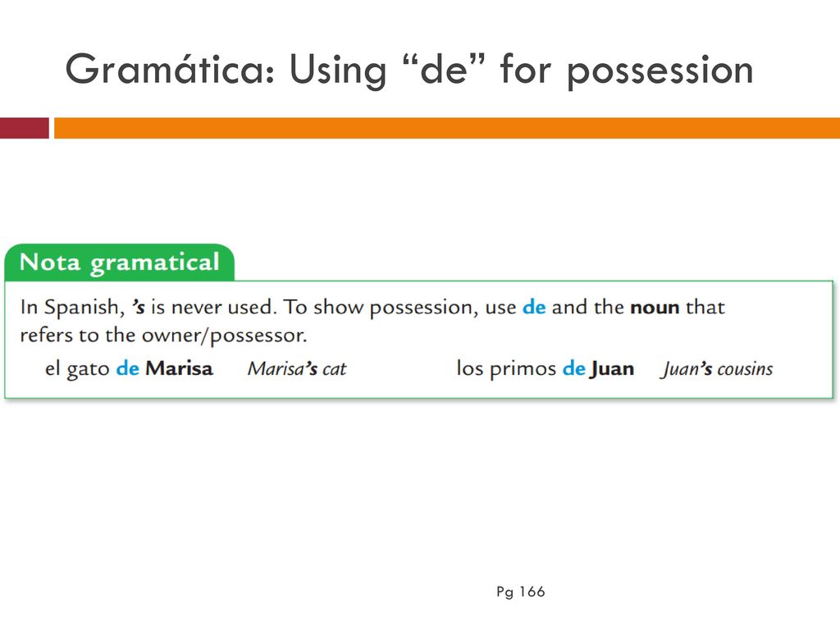Click the blue 'de' before Marisa
840x630 pixels.
coord(127,368)
